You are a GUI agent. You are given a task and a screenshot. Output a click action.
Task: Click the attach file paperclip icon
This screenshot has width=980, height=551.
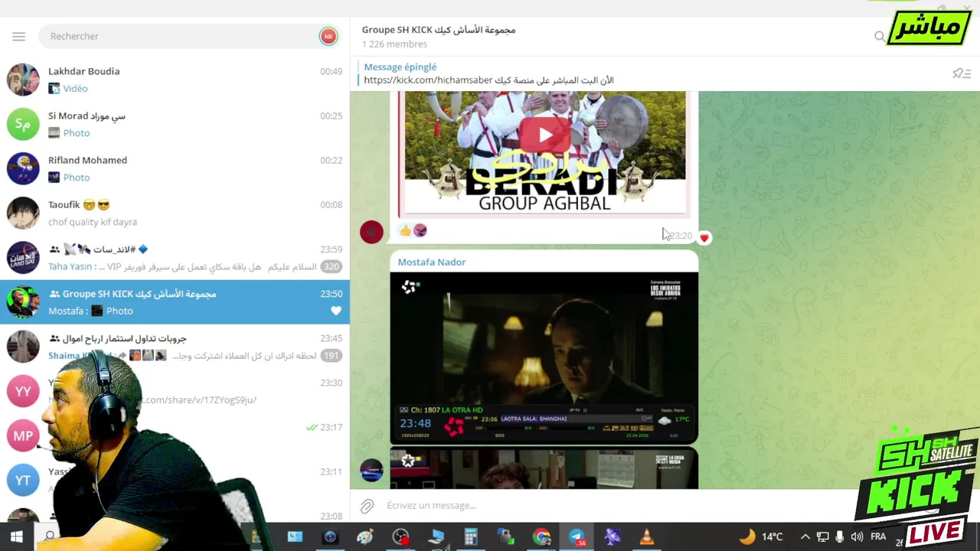click(x=367, y=506)
